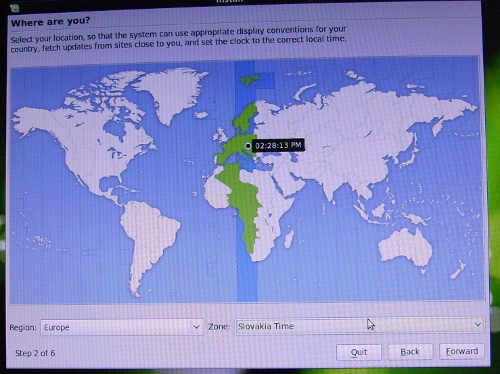The image size is (500, 374).
Task: Click the Forward button
Action: click(462, 351)
